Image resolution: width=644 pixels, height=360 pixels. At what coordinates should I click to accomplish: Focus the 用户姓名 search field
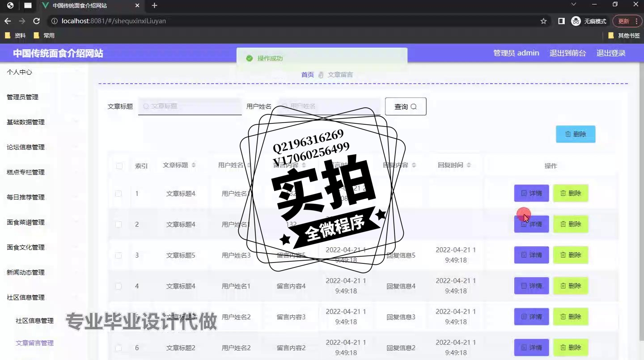click(329, 106)
